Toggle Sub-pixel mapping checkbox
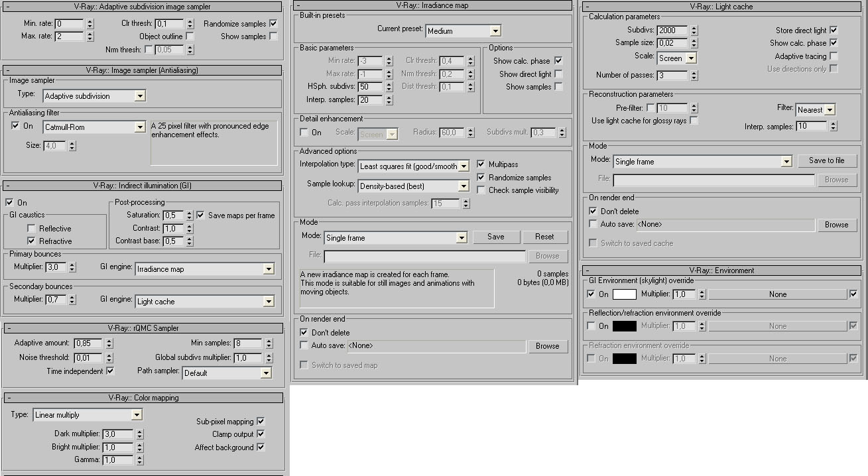The width and height of the screenshot is (868, 476). [261, 422]
